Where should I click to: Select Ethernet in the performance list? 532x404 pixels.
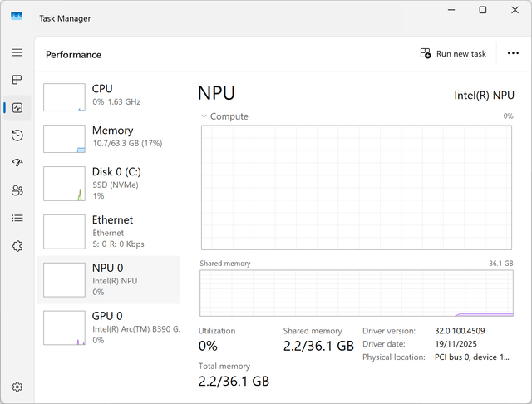click(108, 232)
